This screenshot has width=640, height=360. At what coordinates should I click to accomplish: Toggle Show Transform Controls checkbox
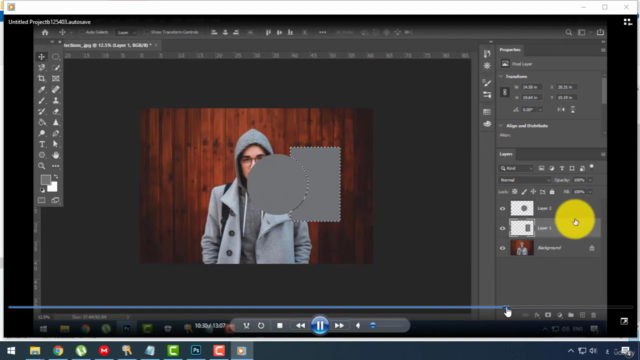click(147, 32)
